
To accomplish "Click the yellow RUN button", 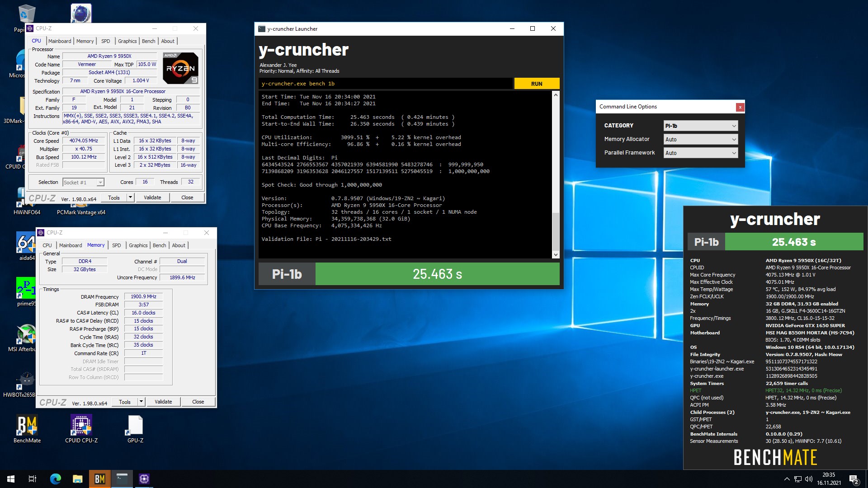I will (537, 84).
